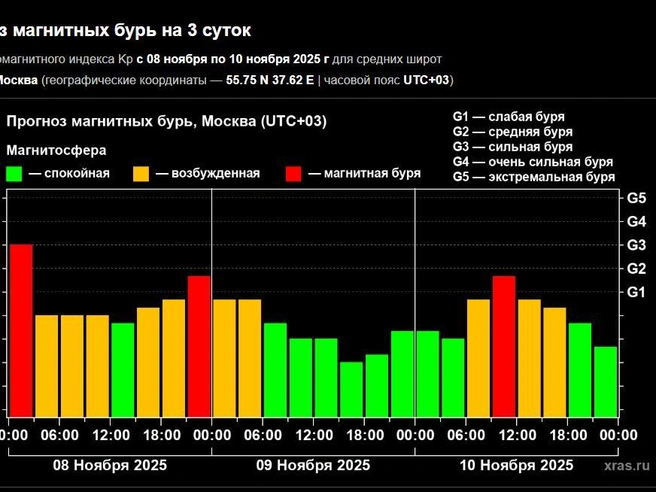656x492 pixels.
Task: Click the G4 axis label
Action: (636, 222)
